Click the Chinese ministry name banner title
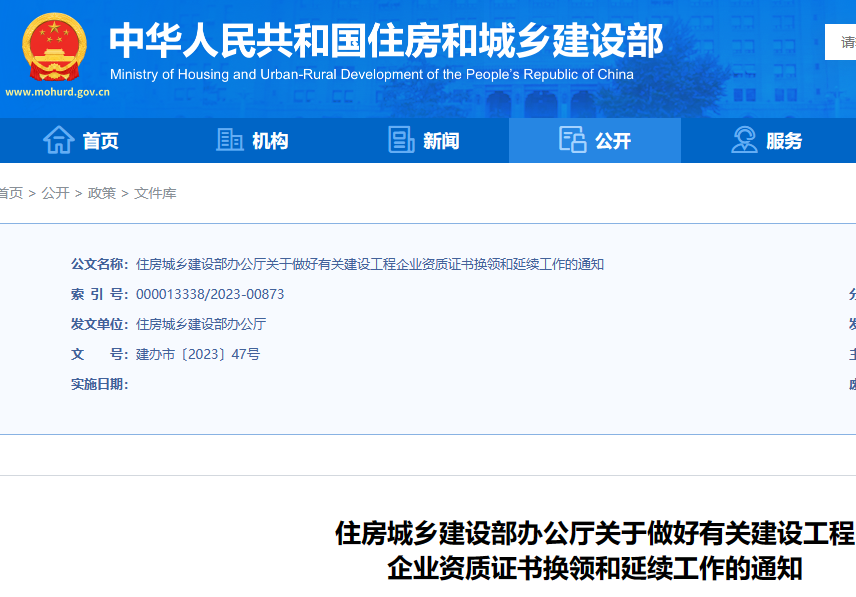 [385, 41]
